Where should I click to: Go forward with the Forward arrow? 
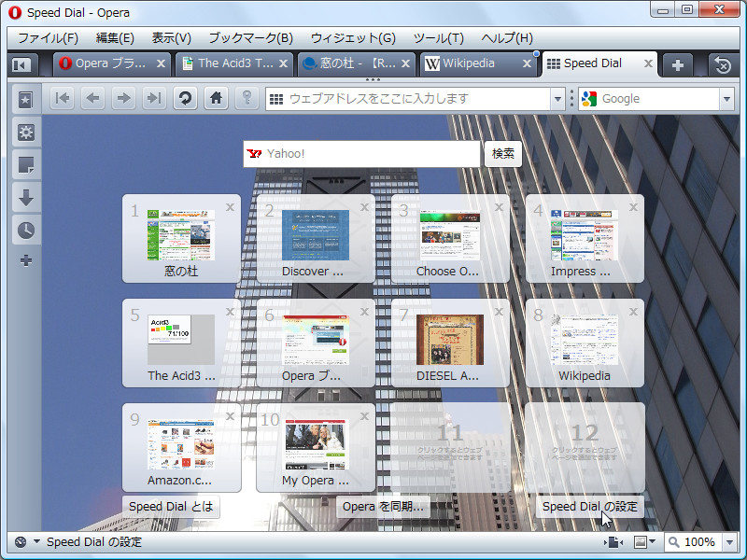[123, 99]
